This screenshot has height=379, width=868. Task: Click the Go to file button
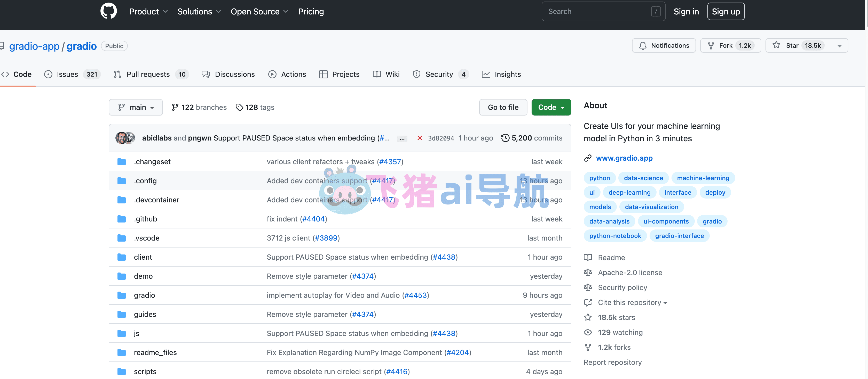click(x=503, y=107)
